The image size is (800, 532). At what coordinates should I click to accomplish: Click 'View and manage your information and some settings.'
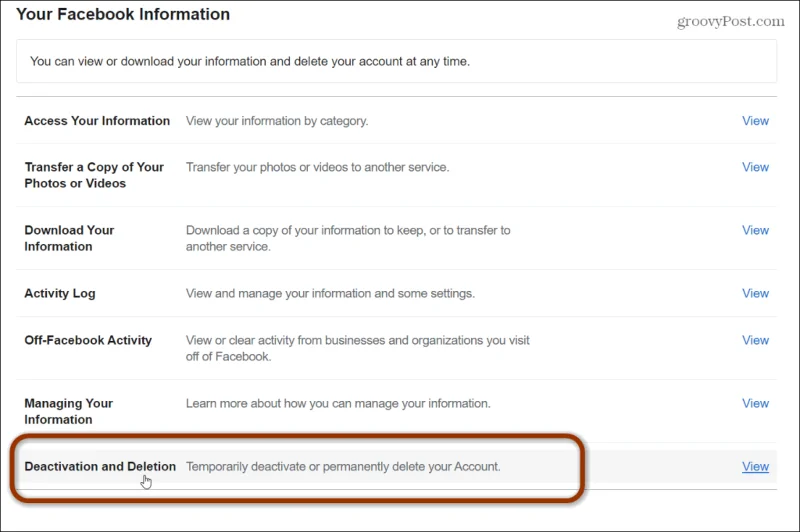point(330,294)
